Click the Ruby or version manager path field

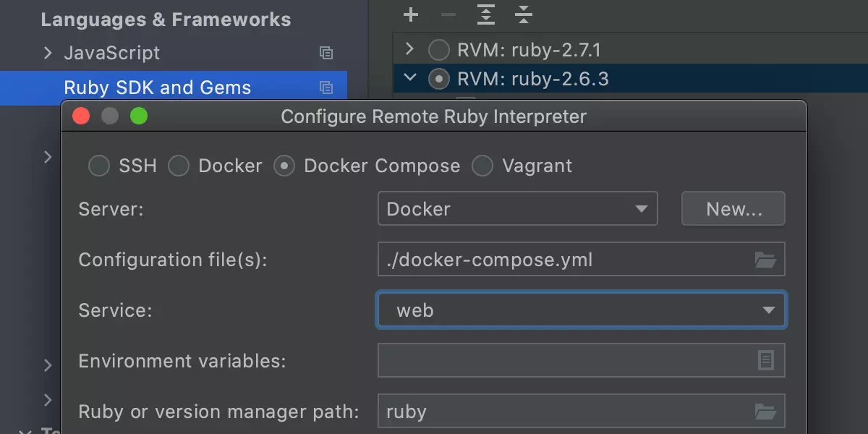582,412
